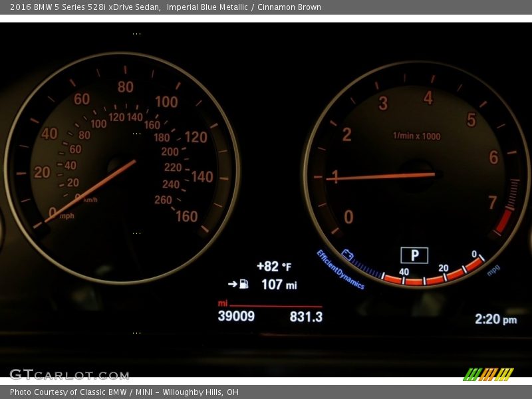The height and width of the screenshot is (399, 532).
Task: Click the 1/min x 1000 tachometer label
Action: (x=416, y=136)
